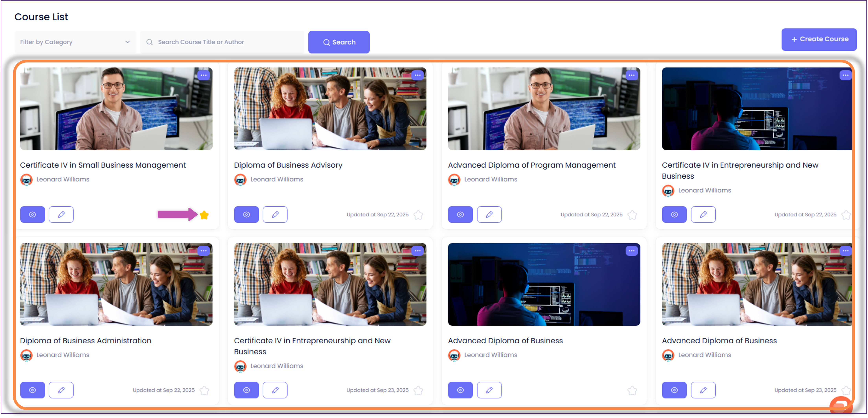Favorite the Diploma of Business Advisory course
868x418 pixels.
418,215
